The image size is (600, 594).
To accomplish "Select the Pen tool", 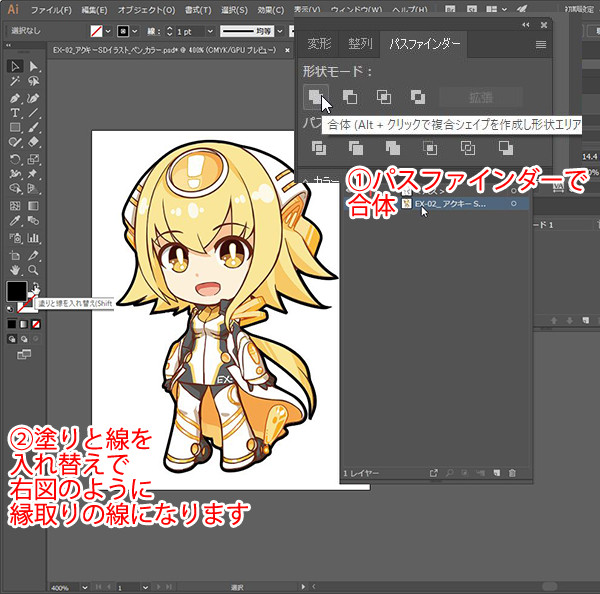I will tap(15, 98).
